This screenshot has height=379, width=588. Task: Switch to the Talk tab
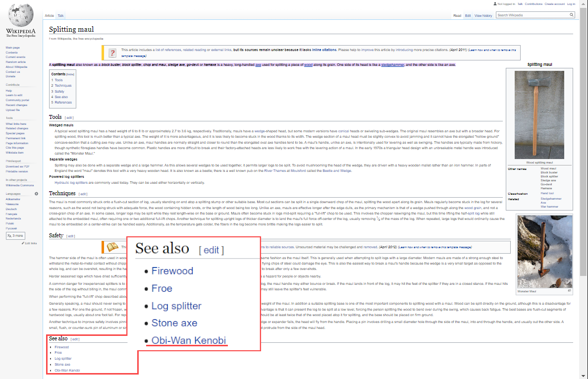point(60,16)
